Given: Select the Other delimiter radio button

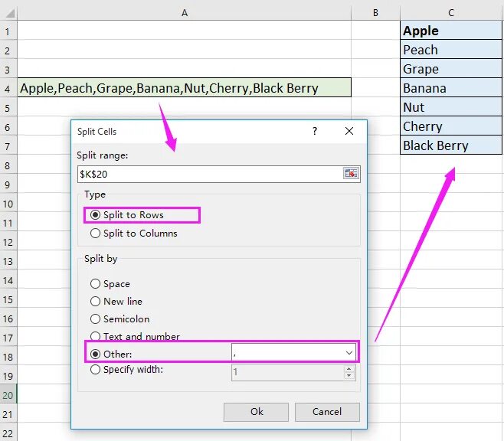Looking at the screenshot, I should (x=95, y=354).
